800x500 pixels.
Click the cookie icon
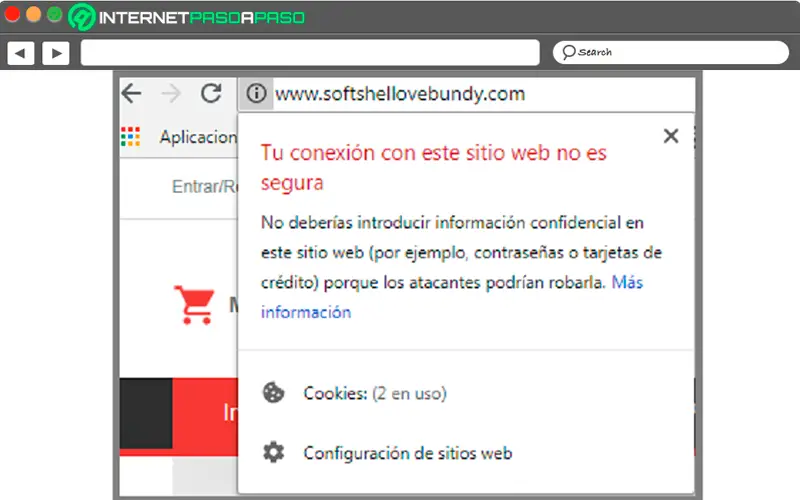273,393
